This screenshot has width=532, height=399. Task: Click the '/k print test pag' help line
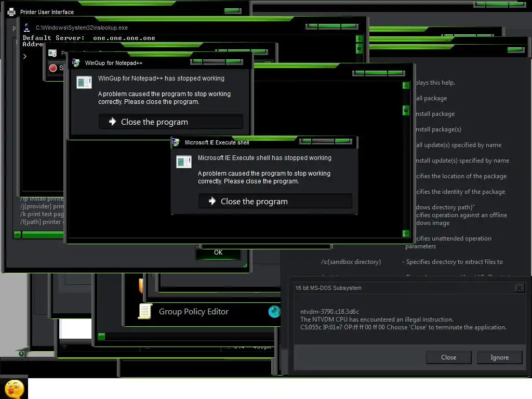click(42, 214)
